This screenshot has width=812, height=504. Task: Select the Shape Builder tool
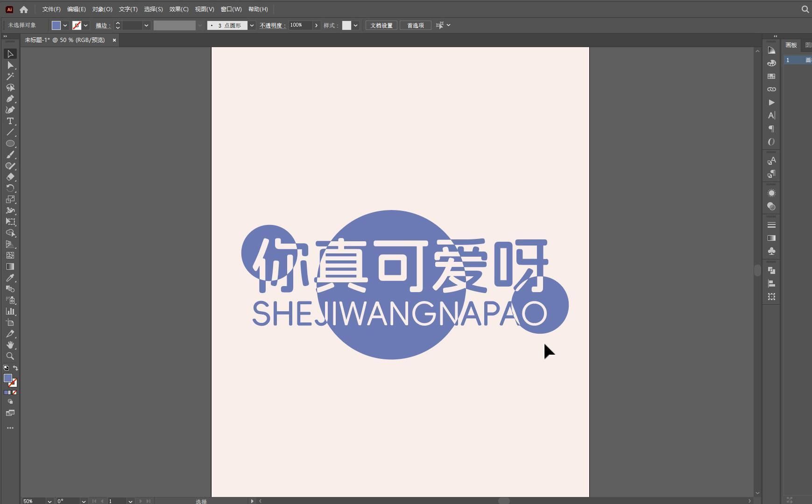point(10,233)
